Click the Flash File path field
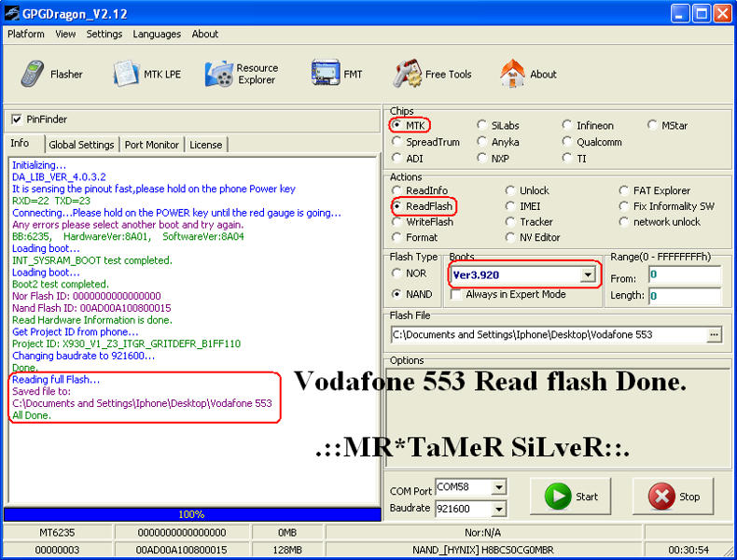Screen dimensions: 737x560 click(x=549, y=335)
